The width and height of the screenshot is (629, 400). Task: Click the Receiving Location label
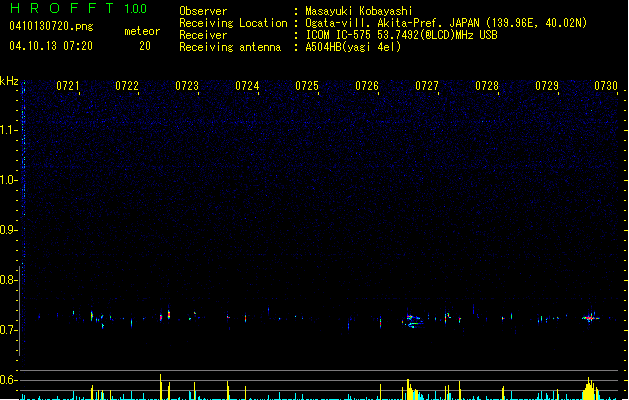coord(233,23)
